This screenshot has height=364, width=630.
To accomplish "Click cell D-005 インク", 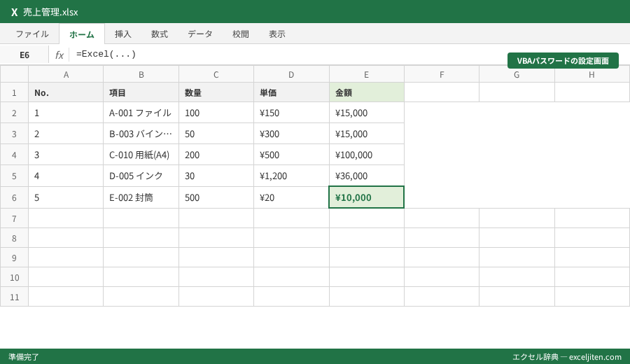I will [141, 176].
